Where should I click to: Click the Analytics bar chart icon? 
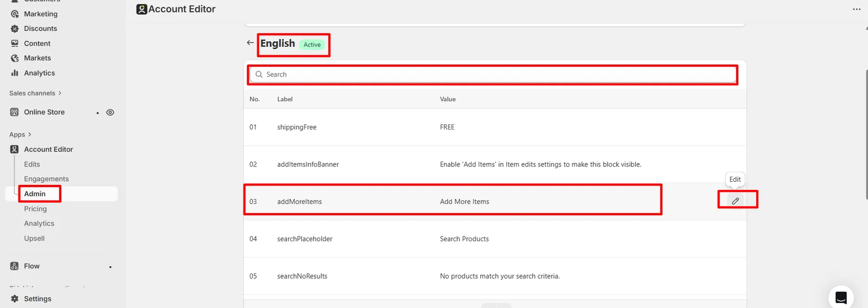click(15, 73)
